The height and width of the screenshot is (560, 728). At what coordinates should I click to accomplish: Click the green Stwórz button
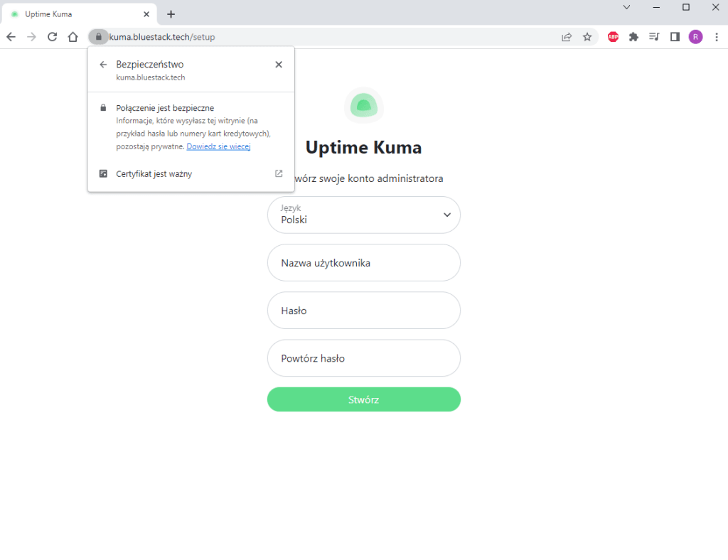(363, 399)
